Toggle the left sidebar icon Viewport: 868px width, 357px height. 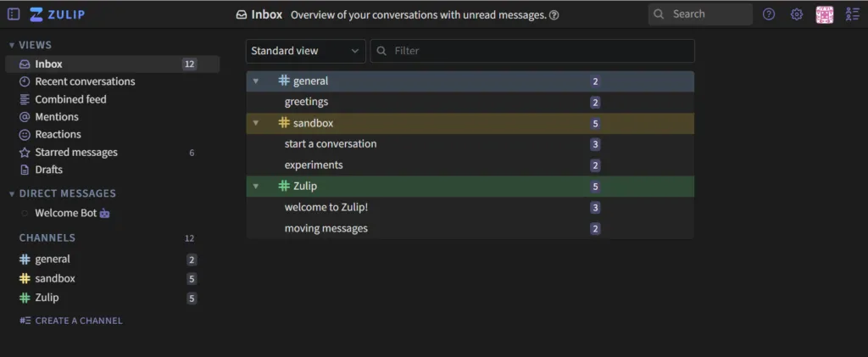14,14
